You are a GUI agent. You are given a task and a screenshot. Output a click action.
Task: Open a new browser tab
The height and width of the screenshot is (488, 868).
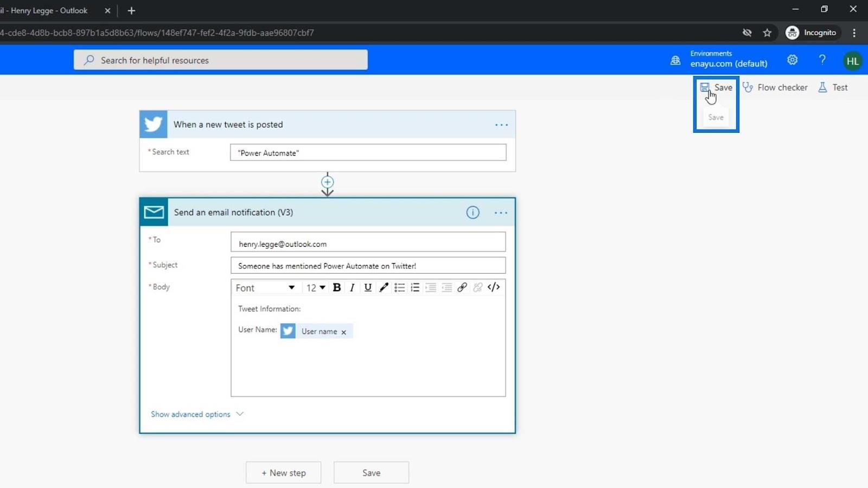point(131,10)
